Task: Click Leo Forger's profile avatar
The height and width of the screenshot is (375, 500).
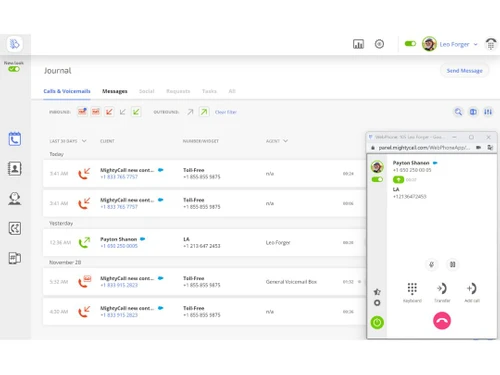Action: [429, 44]
